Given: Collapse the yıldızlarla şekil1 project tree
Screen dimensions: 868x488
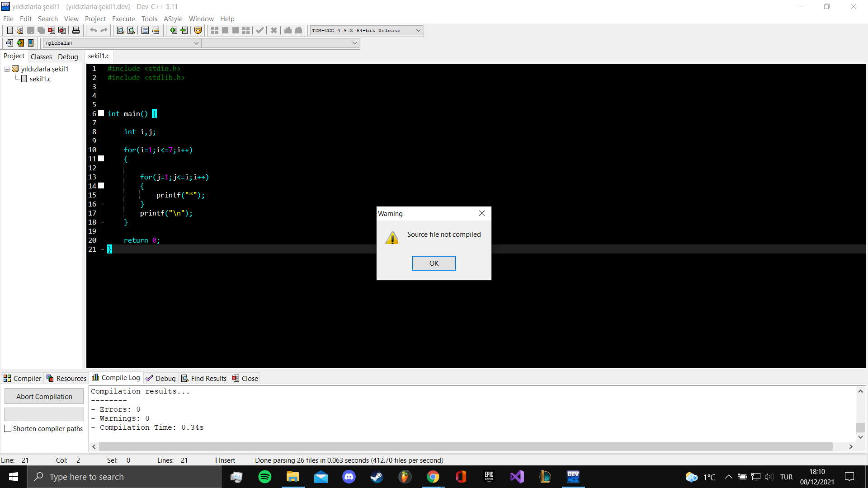Looking at the screenshot, I should click(7, 69).
